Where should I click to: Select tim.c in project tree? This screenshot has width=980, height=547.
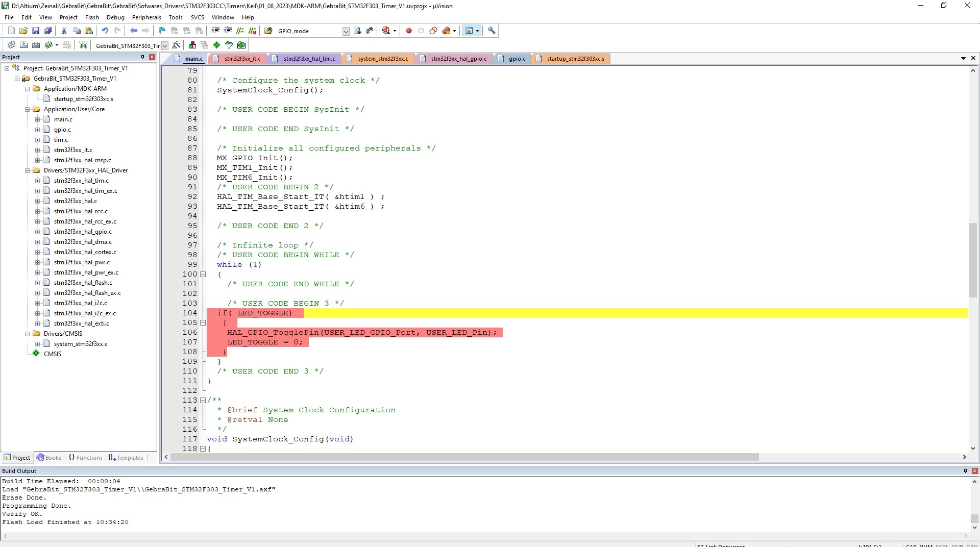pyautogui.click(x=61, y=139)
